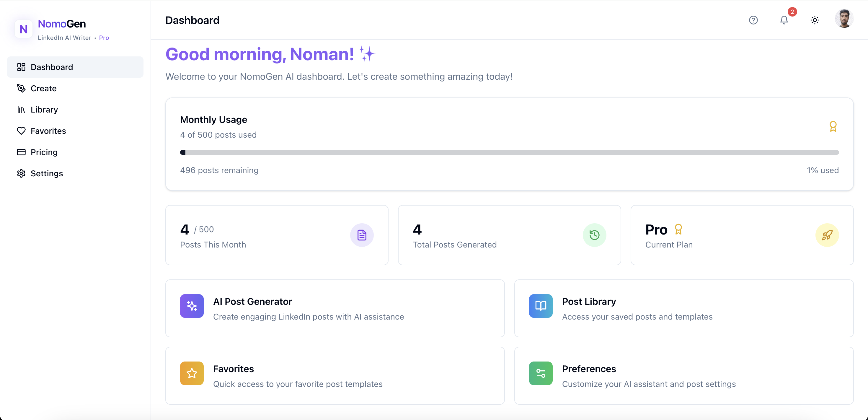Click the blue Post Library book icon
The width and height of the screenshot is (868, 420).
point(541,306)
